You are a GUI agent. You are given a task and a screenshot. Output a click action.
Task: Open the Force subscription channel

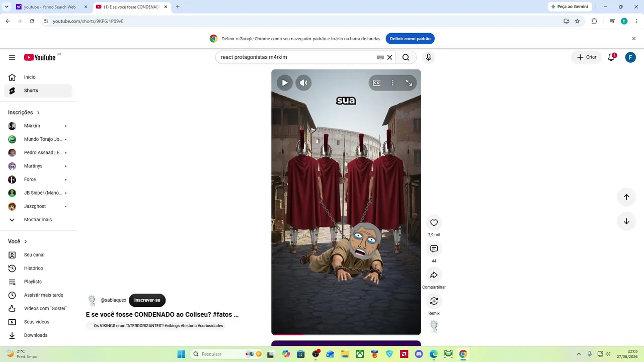pyautogui.click(x=38, y=179)
